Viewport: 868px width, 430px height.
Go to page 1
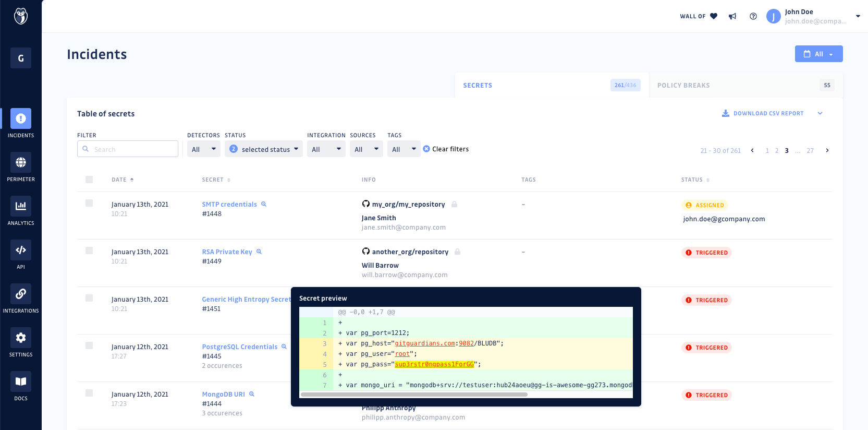click(767, 150)
